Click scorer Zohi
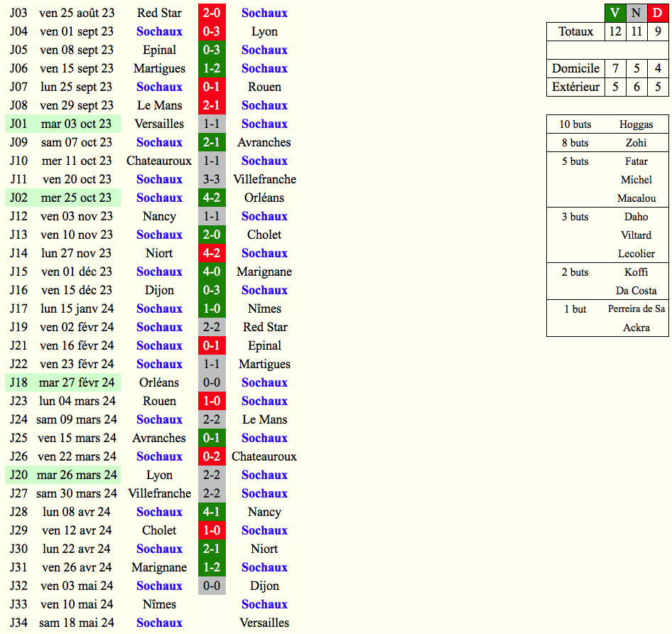Viewport: 672px width, 634px height. pyautogui.click(x=636, y=143)
